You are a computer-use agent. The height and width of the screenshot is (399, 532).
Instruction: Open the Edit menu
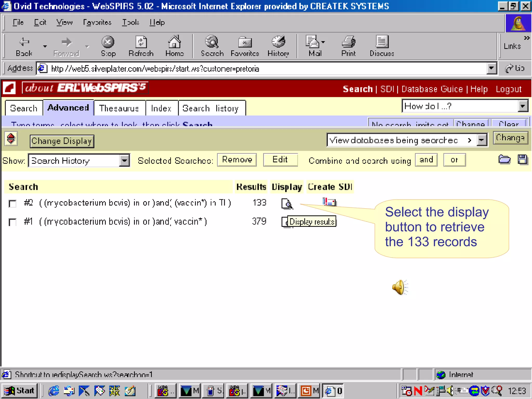coord(40,22)
